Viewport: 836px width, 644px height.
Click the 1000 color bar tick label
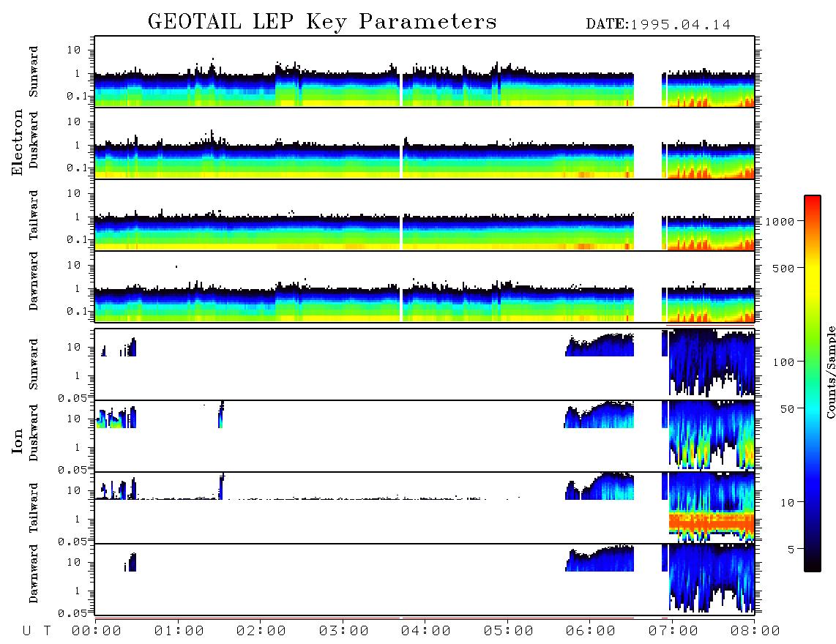(x=780, y=221)
